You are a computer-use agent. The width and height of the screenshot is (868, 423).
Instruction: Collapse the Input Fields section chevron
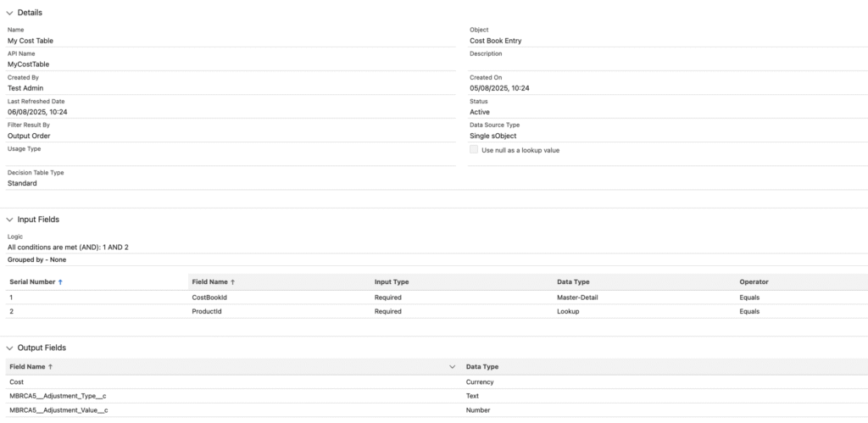click(9, 220)
